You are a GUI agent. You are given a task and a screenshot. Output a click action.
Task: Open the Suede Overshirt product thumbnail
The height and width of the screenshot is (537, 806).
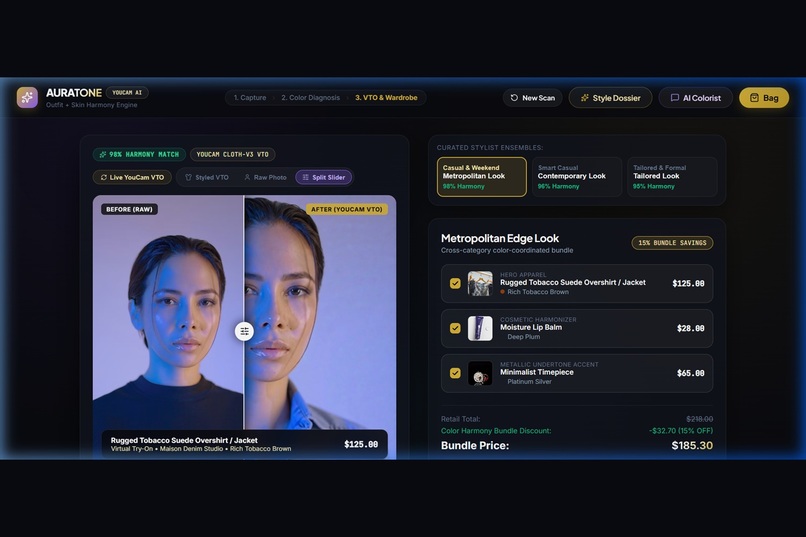(480, 284)
